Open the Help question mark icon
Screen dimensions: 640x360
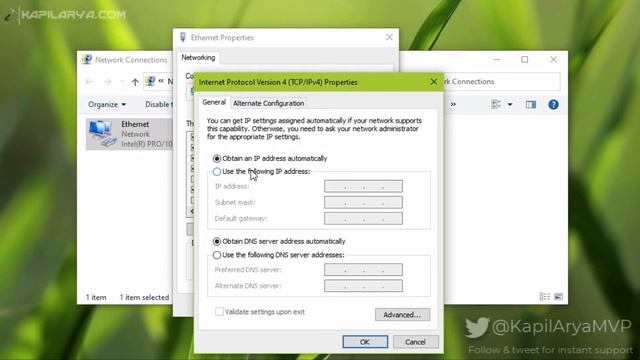[553, 104]
